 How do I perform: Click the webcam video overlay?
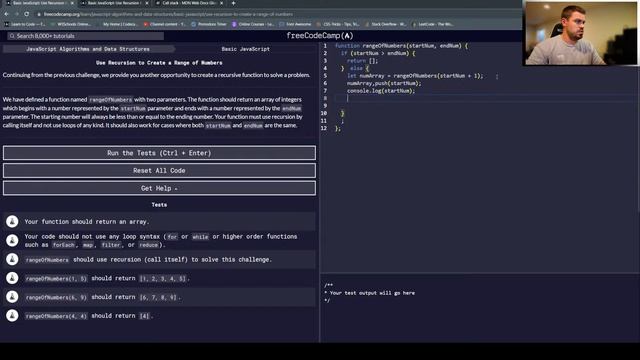(x=580, y=33)
